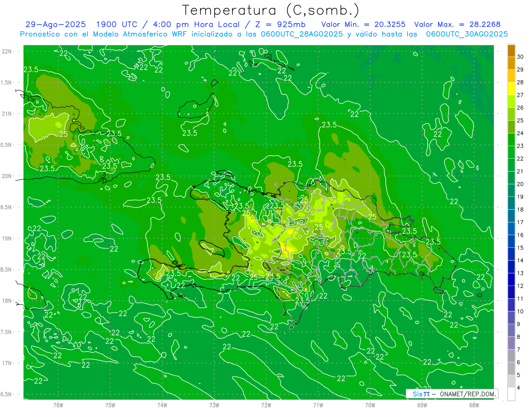Click color scale label '6'
532x411 pixels.
coord(519,362)
